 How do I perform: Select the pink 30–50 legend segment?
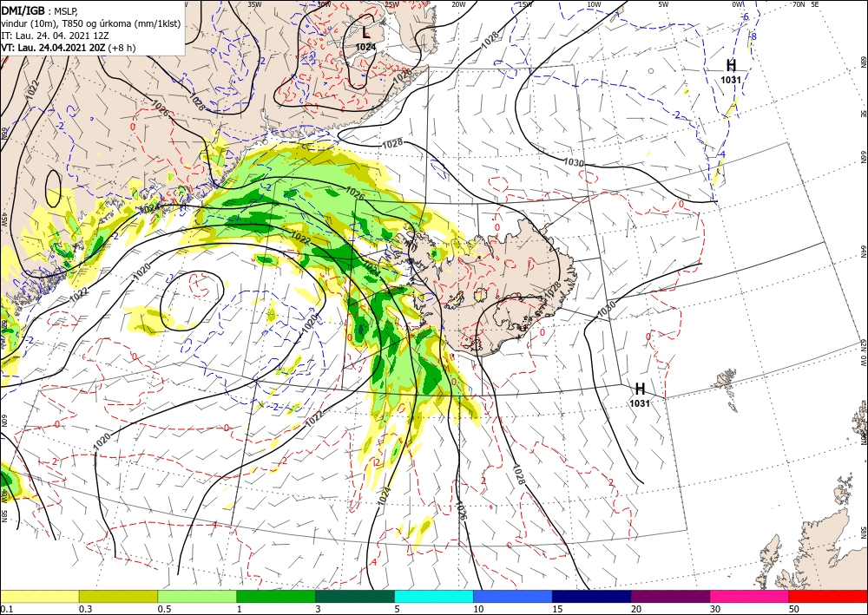point(750,596)
